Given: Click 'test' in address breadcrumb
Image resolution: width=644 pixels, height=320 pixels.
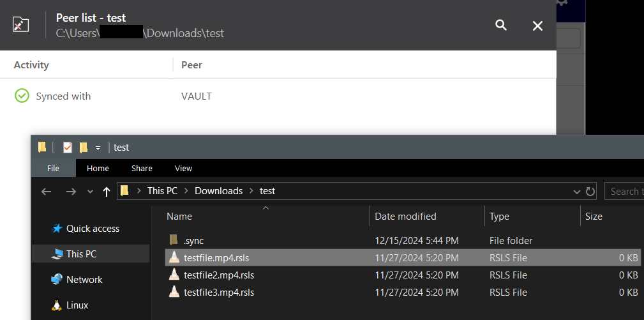Looking at the screenshot, I should click(267, 191).
